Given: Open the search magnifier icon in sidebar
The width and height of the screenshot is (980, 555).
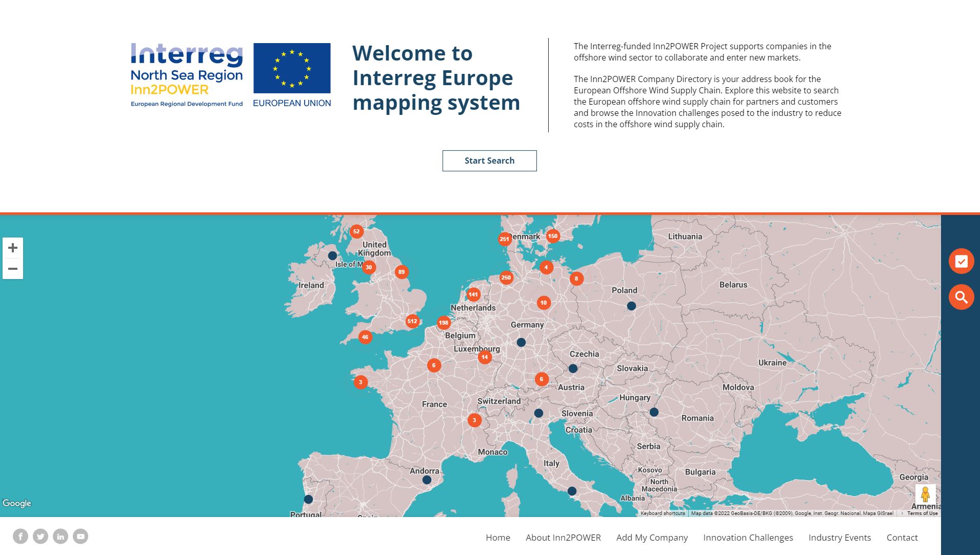Looking at the screenshot, I should (961, 297).
